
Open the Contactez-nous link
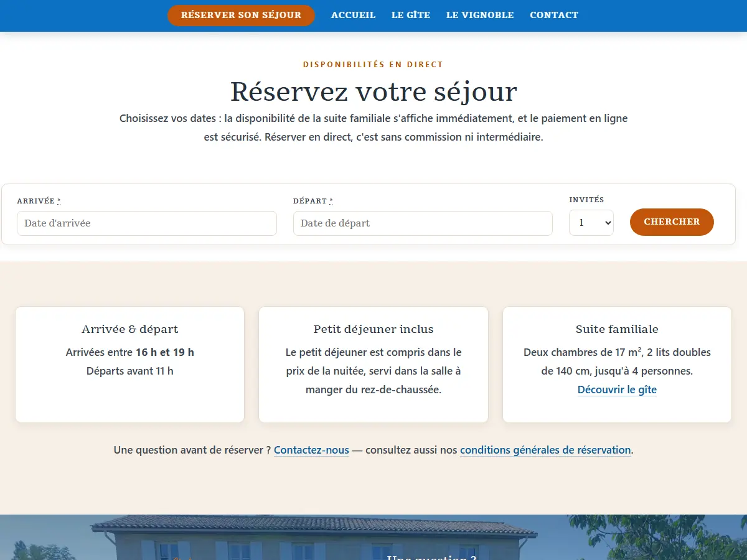[x=311, y=450]
